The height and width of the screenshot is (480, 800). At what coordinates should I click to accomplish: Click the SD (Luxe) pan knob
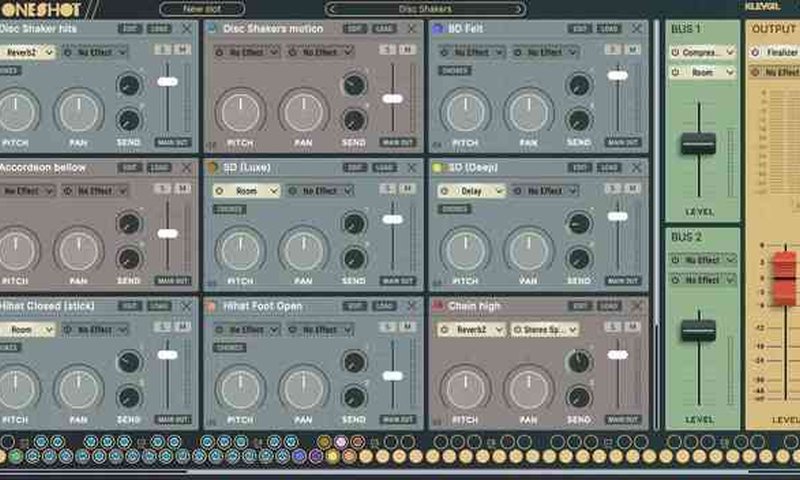click(x=304, y=249)
